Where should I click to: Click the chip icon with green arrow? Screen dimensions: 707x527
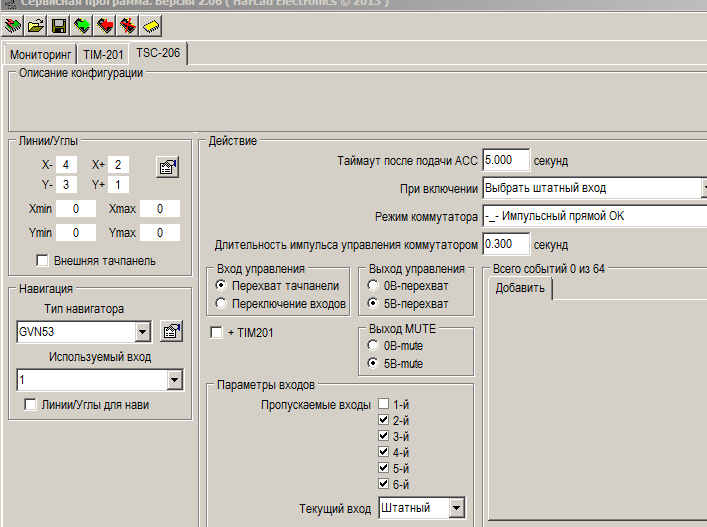[82, 26]
